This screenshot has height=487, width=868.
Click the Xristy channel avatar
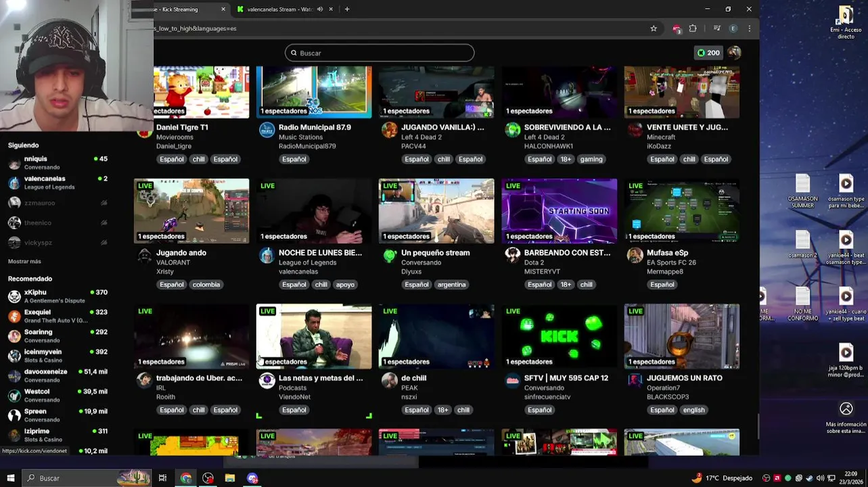144,255
